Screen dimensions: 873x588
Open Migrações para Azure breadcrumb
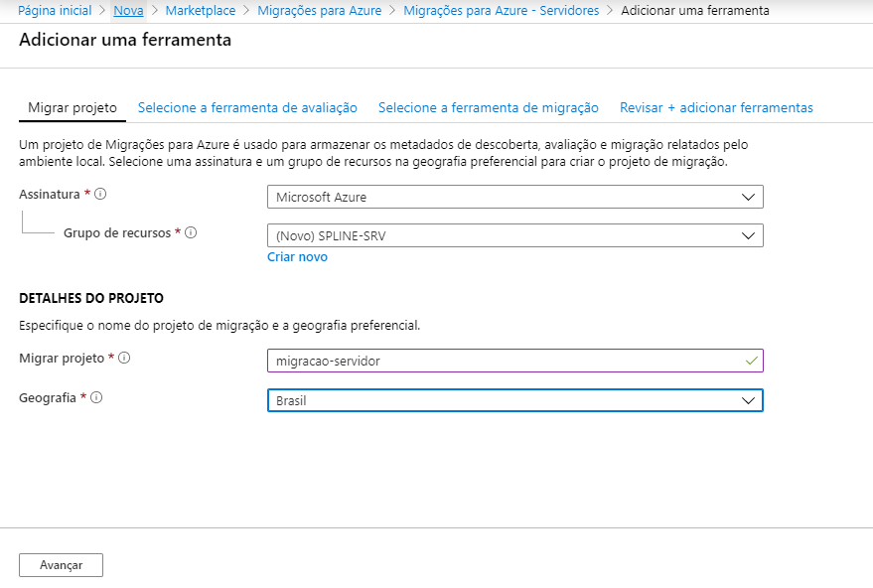point(319,10)
